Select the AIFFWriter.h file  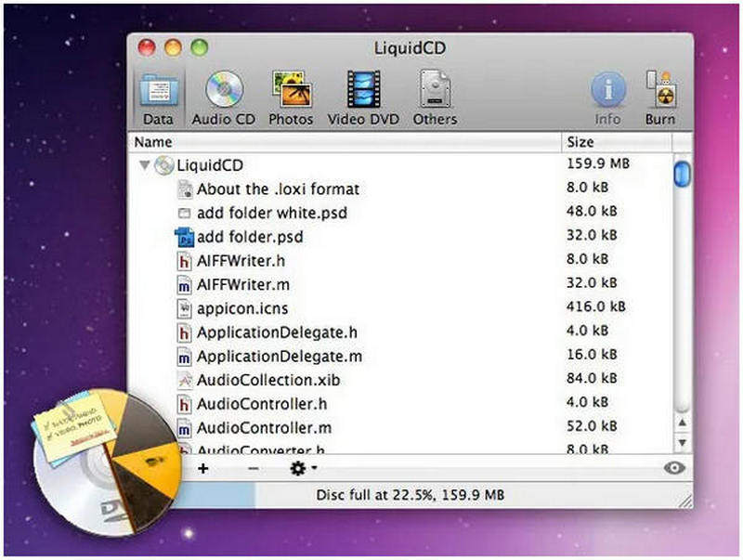point(253,261)
